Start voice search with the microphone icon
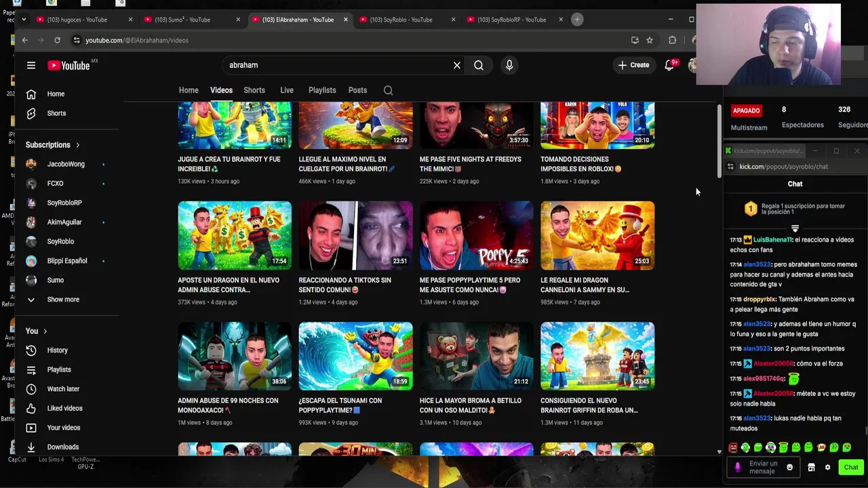868x488 pixels. (509, 65)
